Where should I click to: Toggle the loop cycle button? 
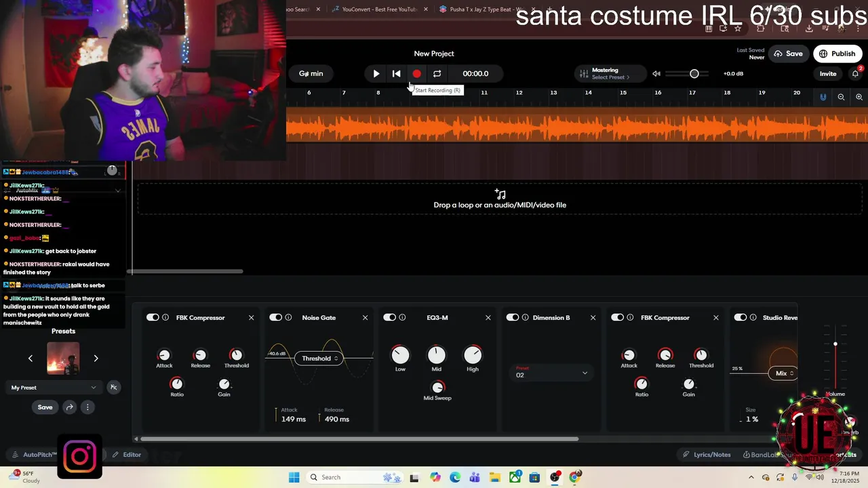pos(437,73)
